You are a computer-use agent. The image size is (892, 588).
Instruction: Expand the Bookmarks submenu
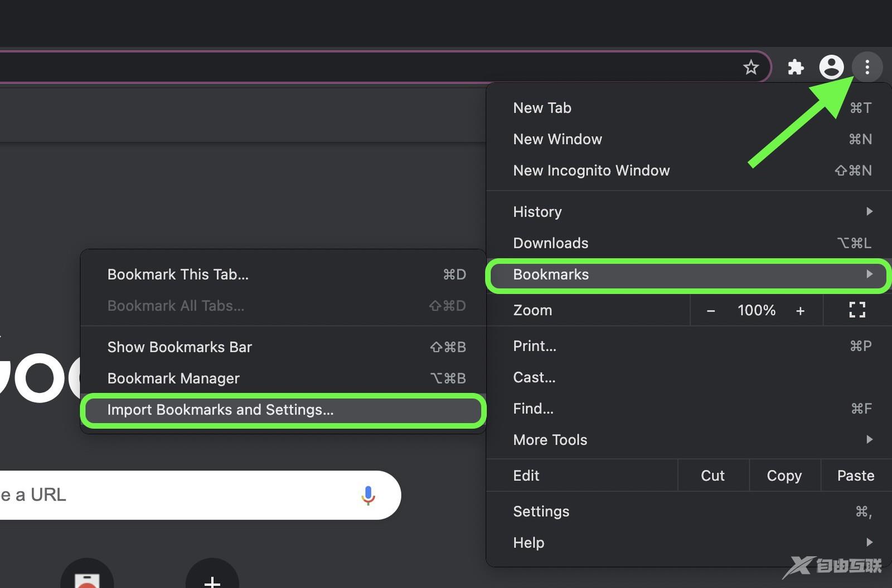(689, 275)
